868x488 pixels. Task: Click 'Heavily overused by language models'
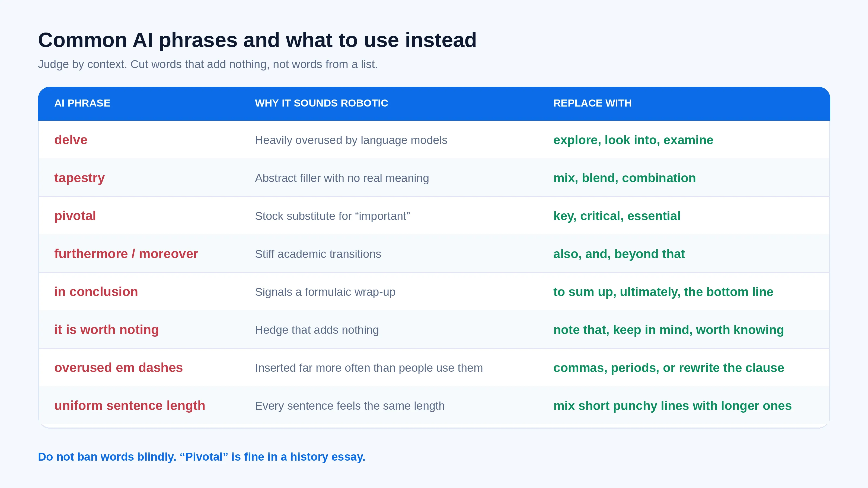(351, 140)
